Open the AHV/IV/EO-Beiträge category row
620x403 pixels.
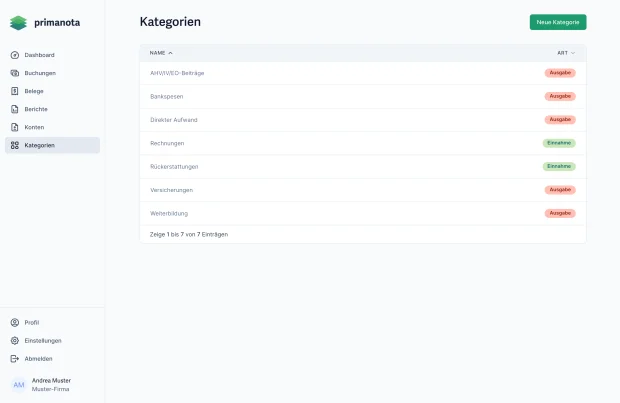coord(363,73)
